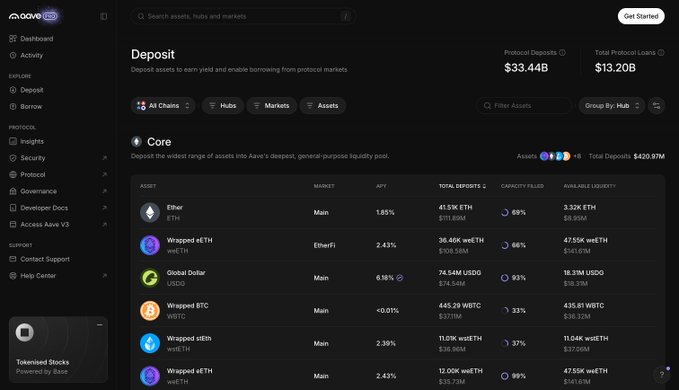
Task: Click the Insights chart icon
Action: tap(13, 142)
